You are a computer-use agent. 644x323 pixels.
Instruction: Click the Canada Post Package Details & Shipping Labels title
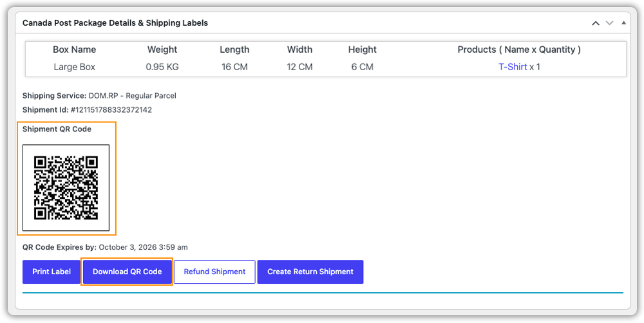click(115, 23)
